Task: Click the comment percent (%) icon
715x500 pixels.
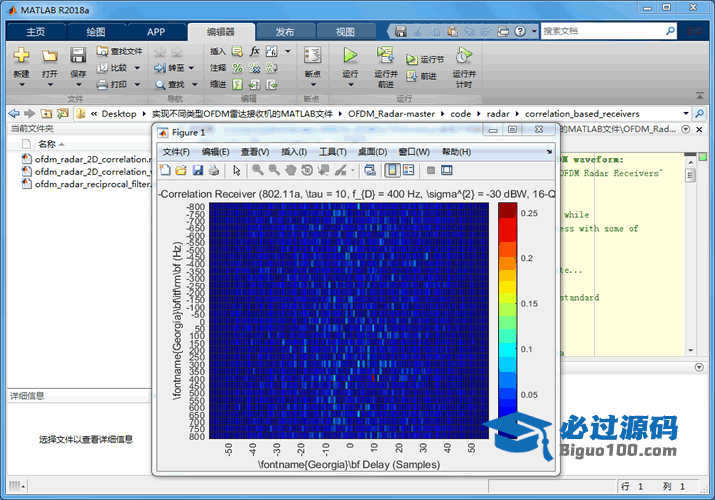Action: click(238, 68)
